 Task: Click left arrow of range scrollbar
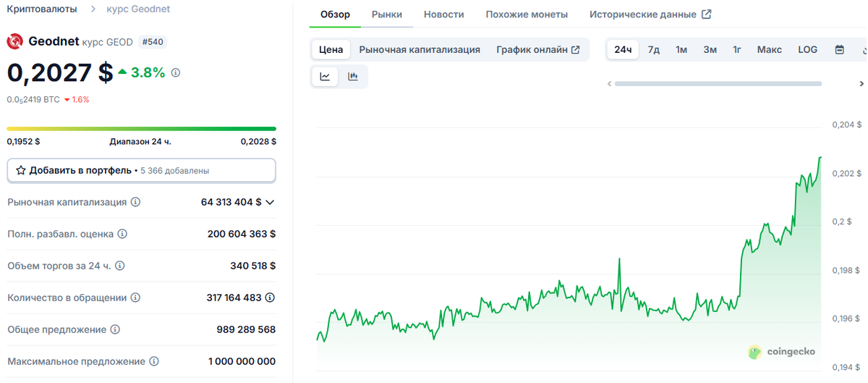click(x=610, y=84)
